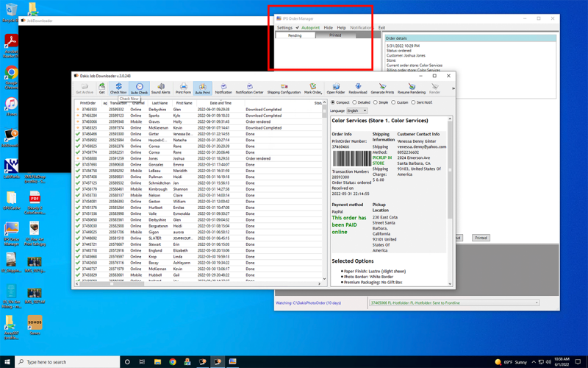Click the Resume Rendering icon
Viewport: 588px width, 368px height.
411,88
